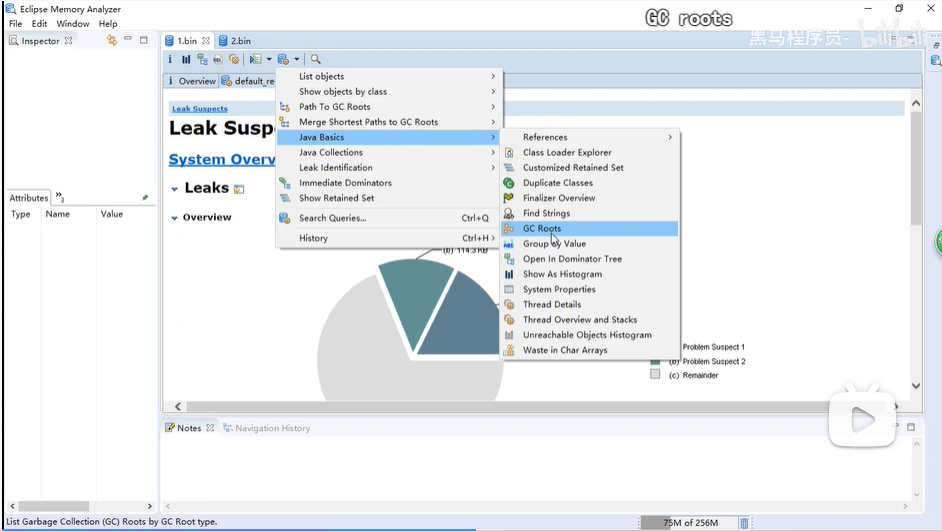Maximize the Notes panel
The image size is (942, 531).
pos(911,426)
